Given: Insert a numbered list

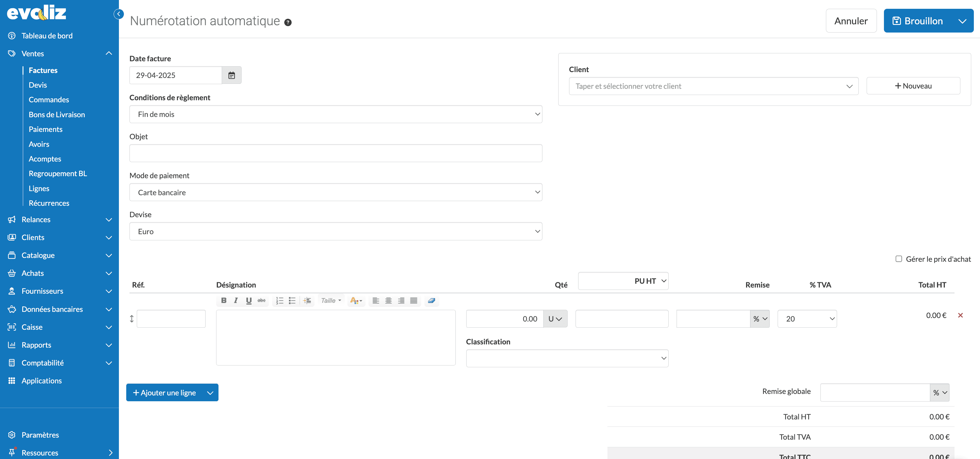Looking at the screenshot, I should [x=280, y=300].
